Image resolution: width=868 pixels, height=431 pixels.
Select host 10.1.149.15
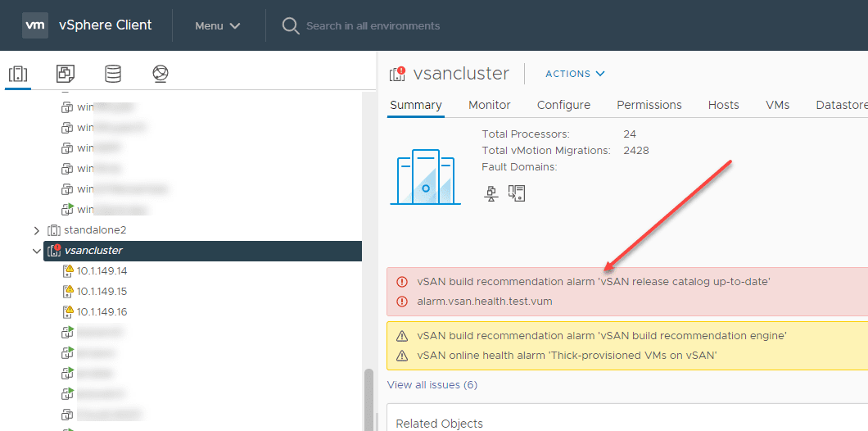102,292
